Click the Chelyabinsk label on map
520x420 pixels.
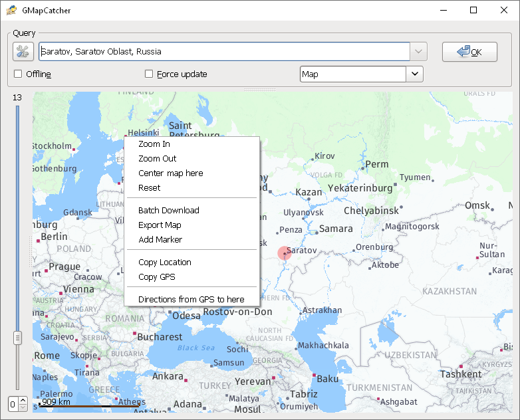click(371, 211)
